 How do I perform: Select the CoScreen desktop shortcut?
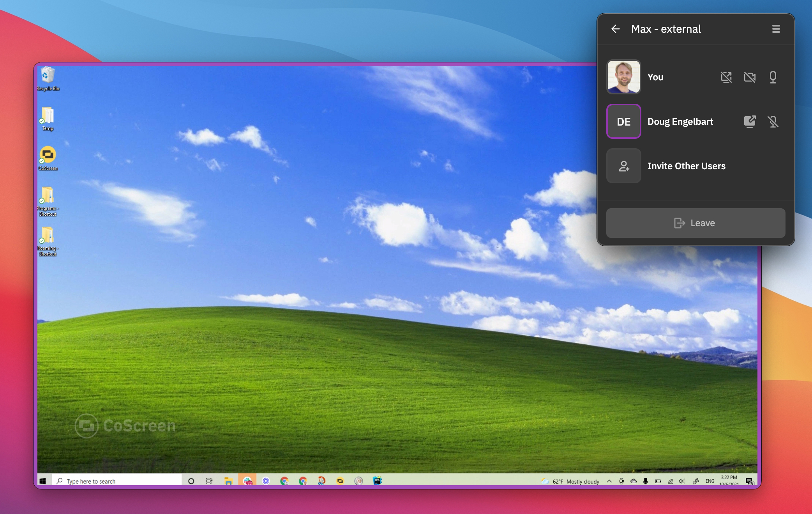[48, 159]
